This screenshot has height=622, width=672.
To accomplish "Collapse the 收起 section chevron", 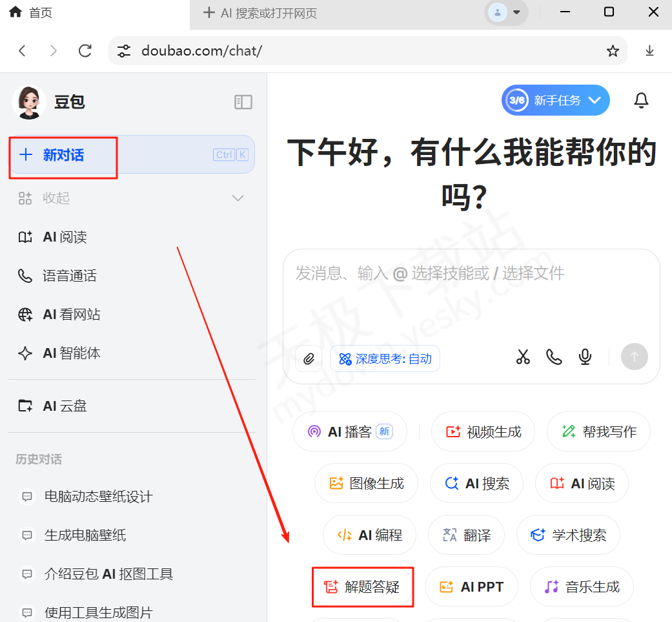I will [238, 198].
